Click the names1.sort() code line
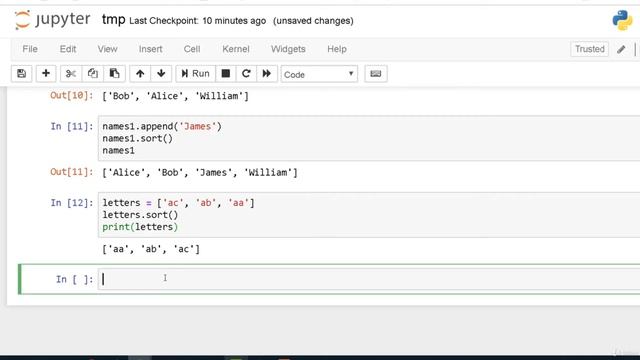640x360 pixels. [138, 138]
